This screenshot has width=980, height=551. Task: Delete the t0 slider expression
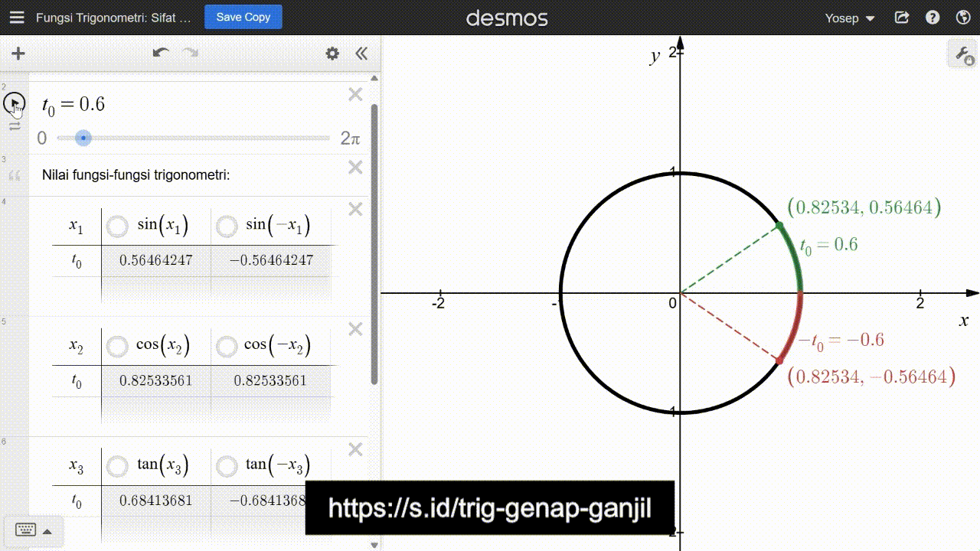click(x=355, y=95)
